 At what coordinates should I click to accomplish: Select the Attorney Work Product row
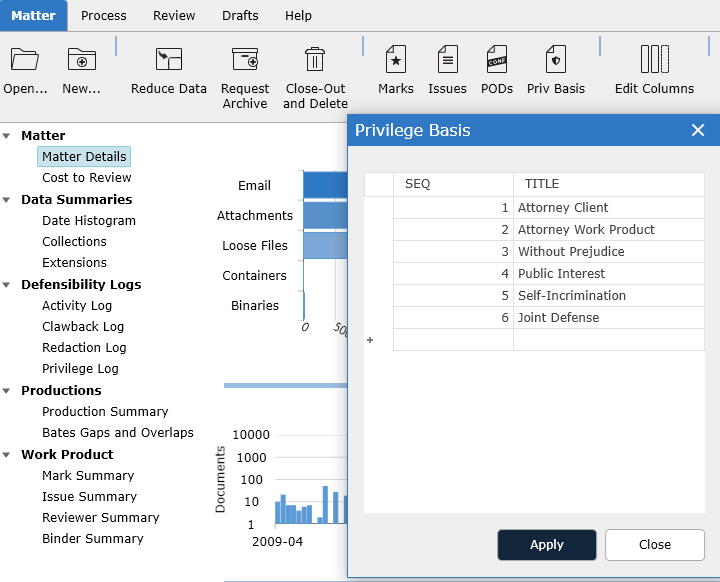(x=549, y=230)
